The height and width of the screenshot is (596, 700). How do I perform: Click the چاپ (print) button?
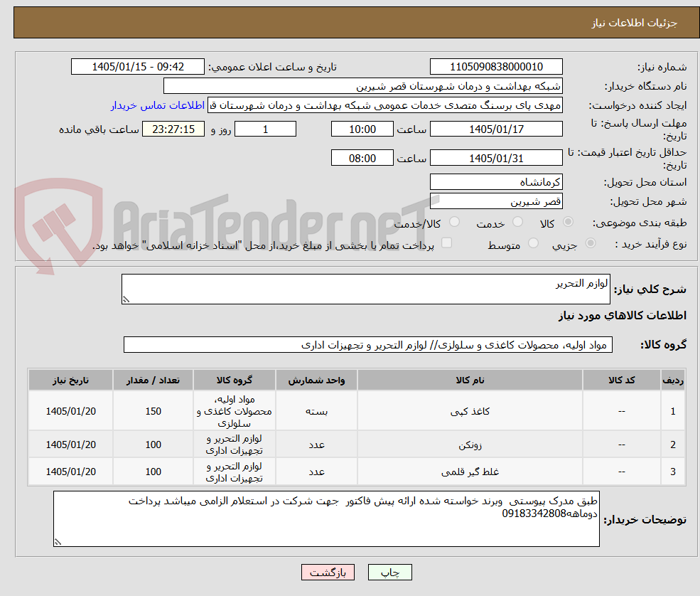[389, 573]
